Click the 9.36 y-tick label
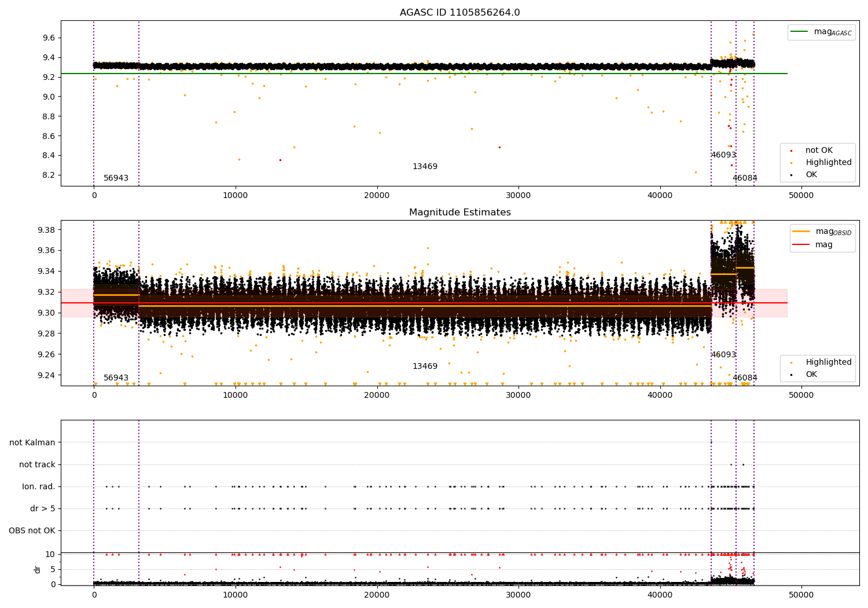 point(46,251)
